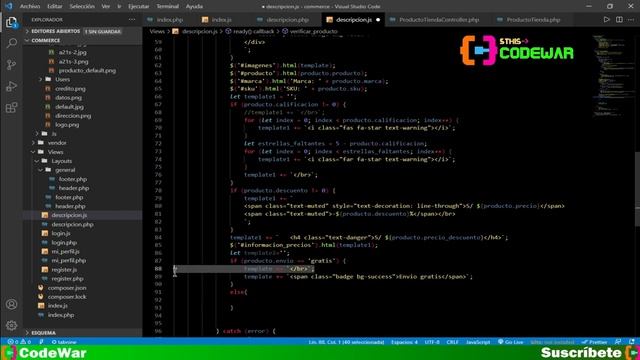This screenshot has height=360, width=640.
Task: Click line number 88 in gutter
Action: point(158,269)
